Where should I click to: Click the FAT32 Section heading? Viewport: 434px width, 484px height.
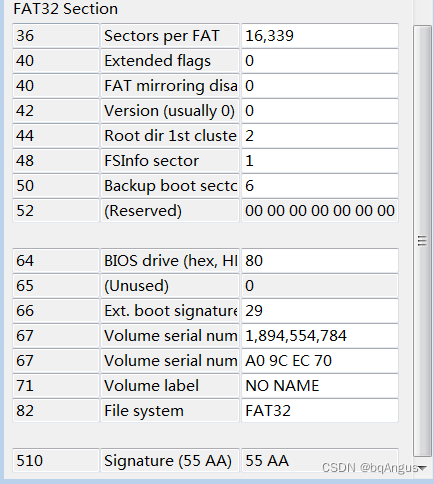tap(66, 9)
